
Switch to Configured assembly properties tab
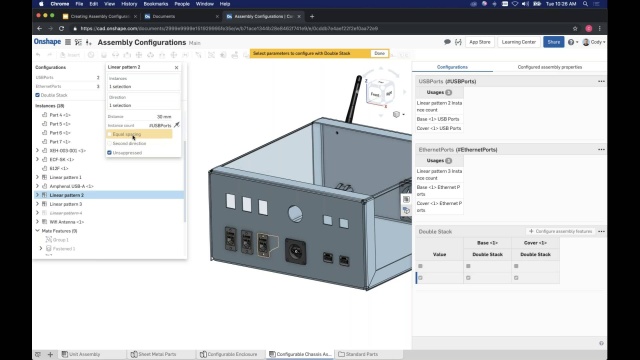[x=550, y=67]
